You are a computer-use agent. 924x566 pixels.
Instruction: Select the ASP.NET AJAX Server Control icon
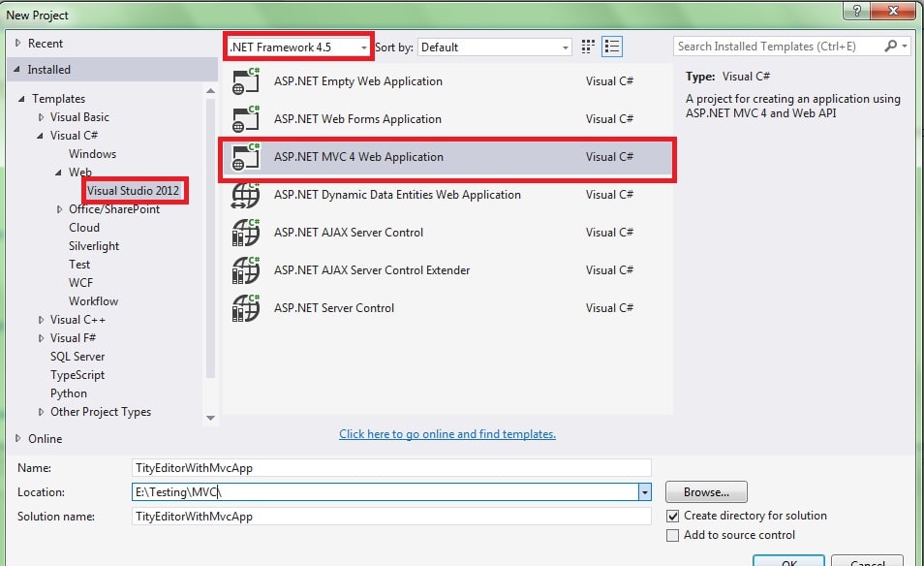coord(245,232)
